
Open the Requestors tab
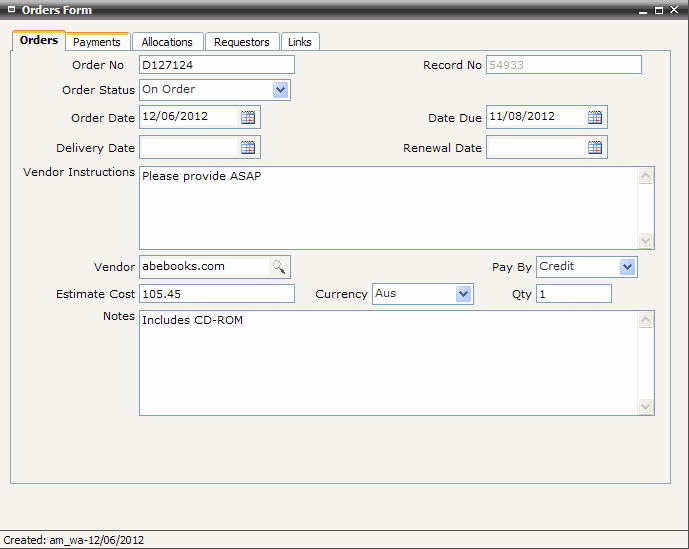[242, 42]
